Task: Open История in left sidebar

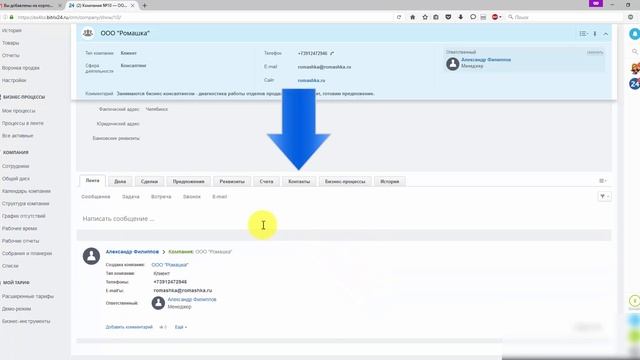Action: 11,31
